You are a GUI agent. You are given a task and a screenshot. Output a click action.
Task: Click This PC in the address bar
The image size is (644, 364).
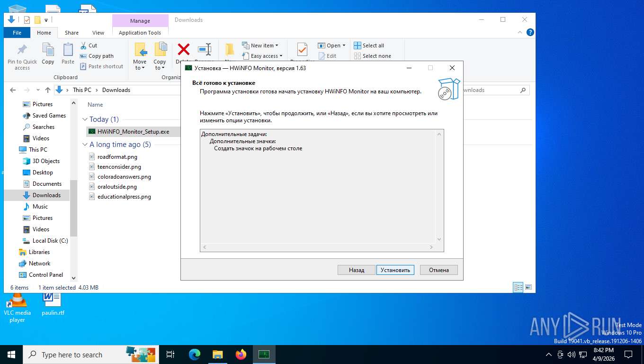(82, 90)
